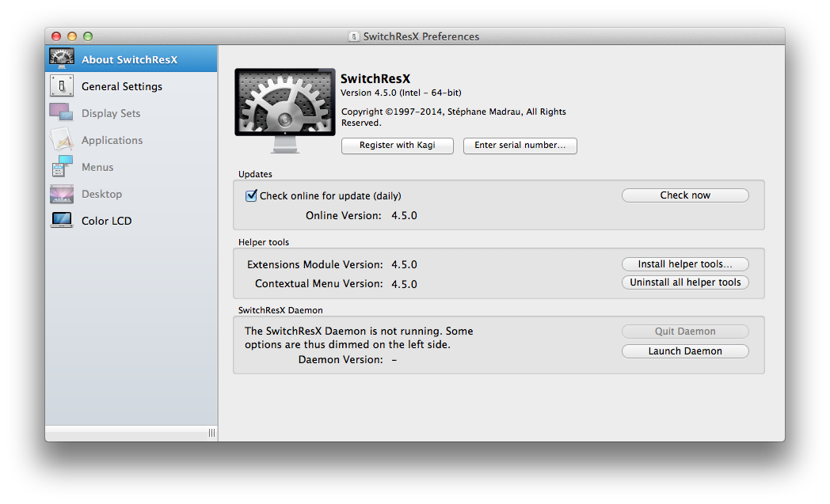Click Uninstall all helper tools
Screen dimensions: 830x504
coord(685,282)
